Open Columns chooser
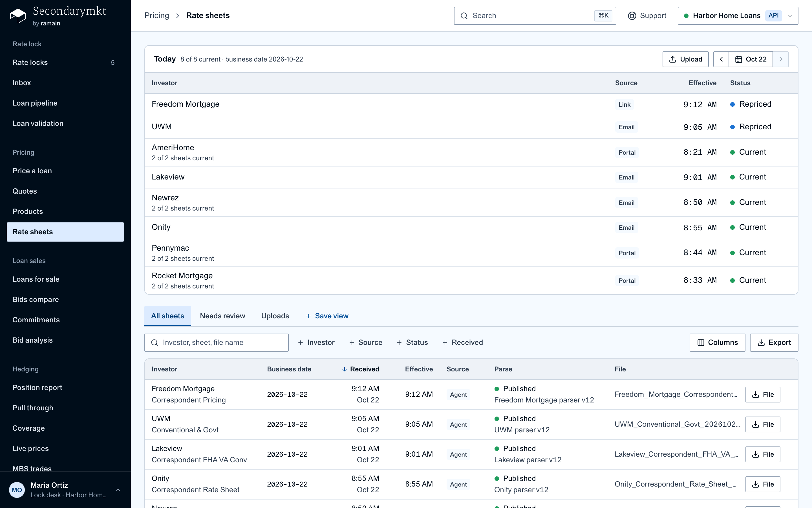Screen dimensions: 812x508 coord(717,342)
